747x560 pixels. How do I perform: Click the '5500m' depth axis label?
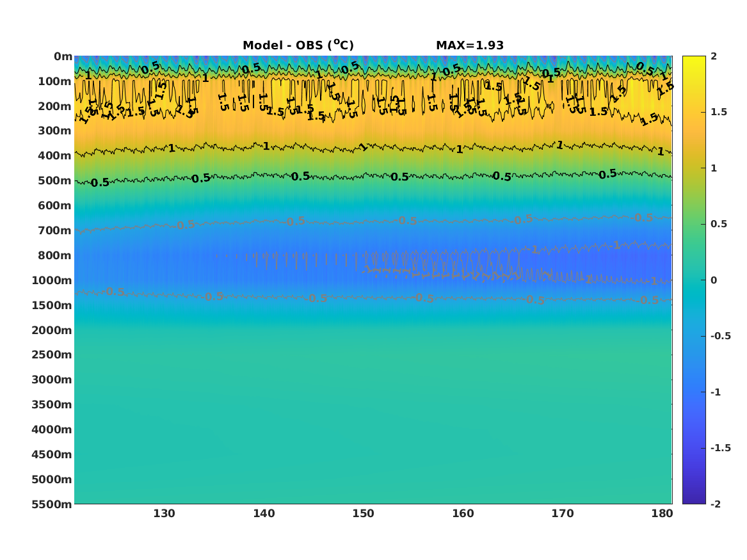click(52, 504)
